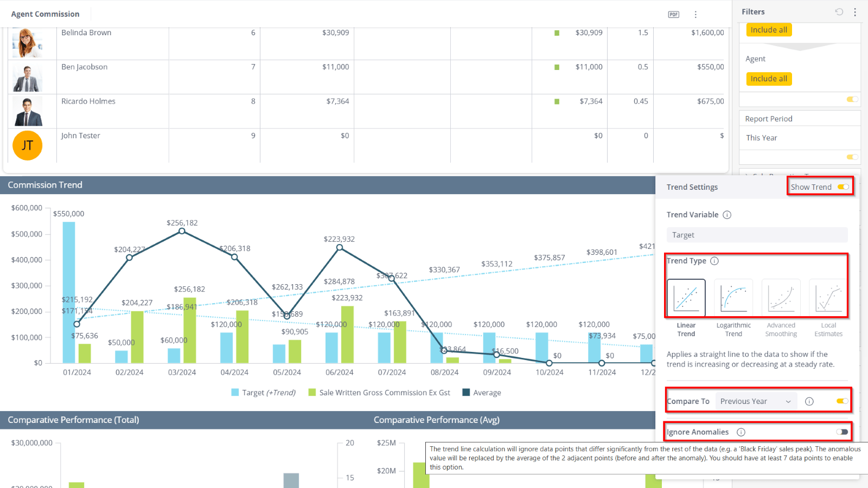Open Report Period This Year selector
This screenshot has width=868, height=488.
[800, 138]
